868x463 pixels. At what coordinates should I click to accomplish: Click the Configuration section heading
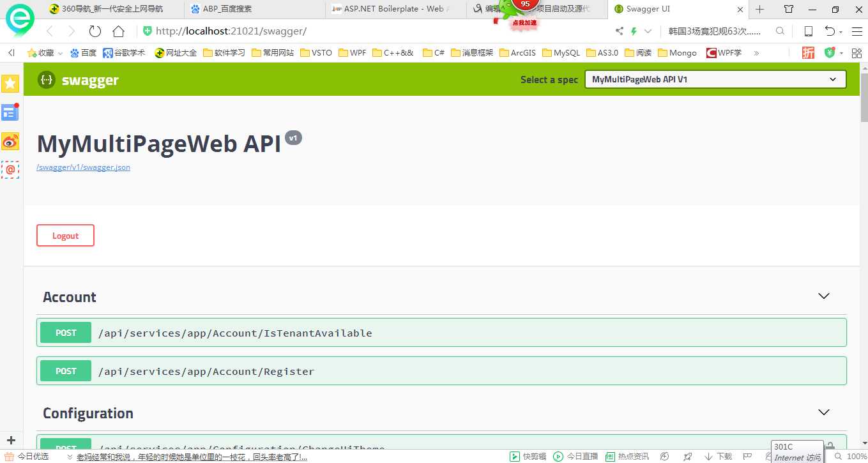pyautogui.click(x=88, y=413)
